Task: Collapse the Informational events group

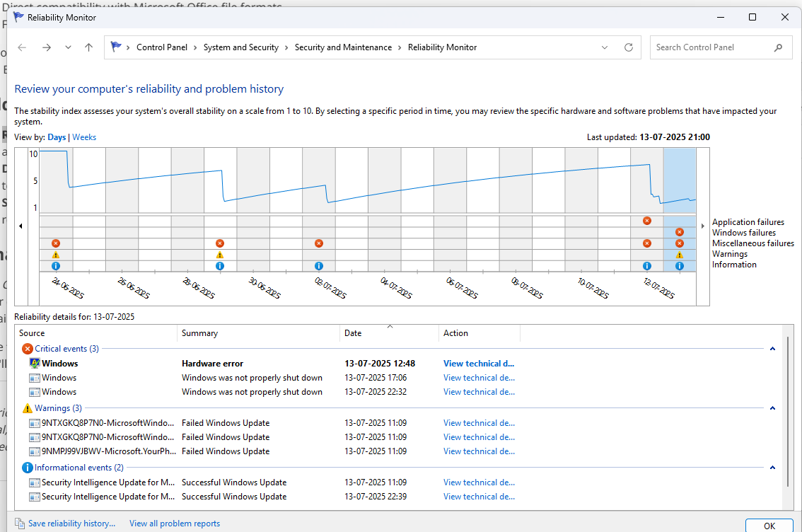Action: (x=772, y=468)
